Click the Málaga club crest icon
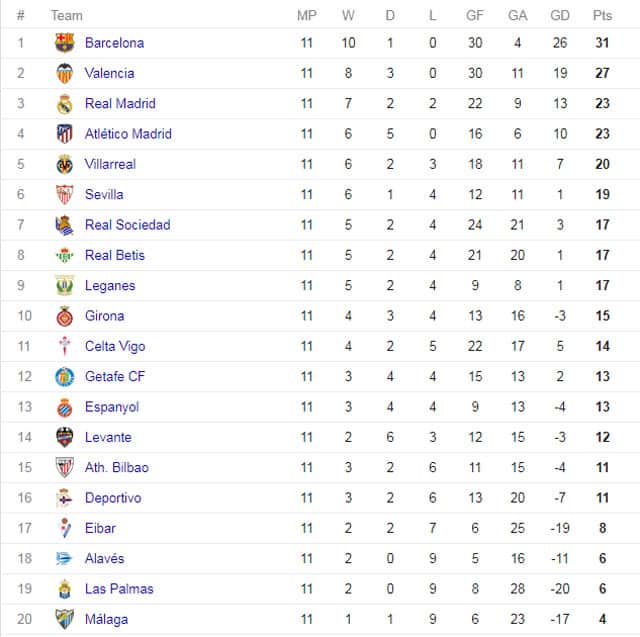 64,619
